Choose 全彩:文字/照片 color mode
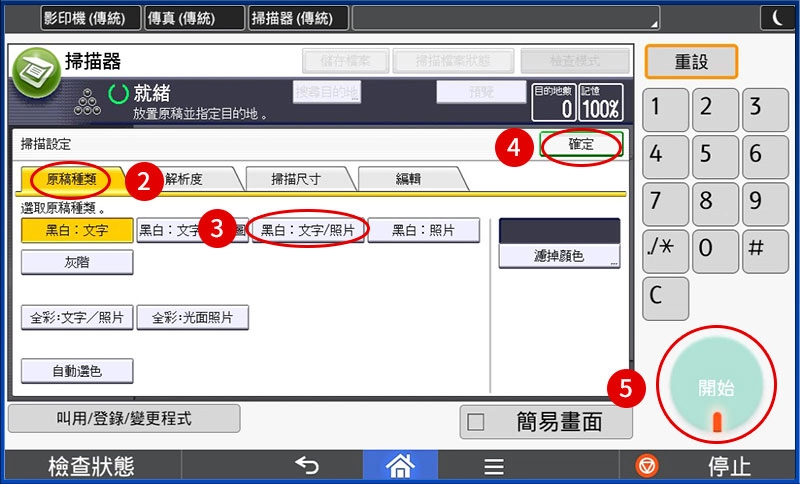Image resolution: width=800 pixels, height=484 pixels. coord(77,318)
